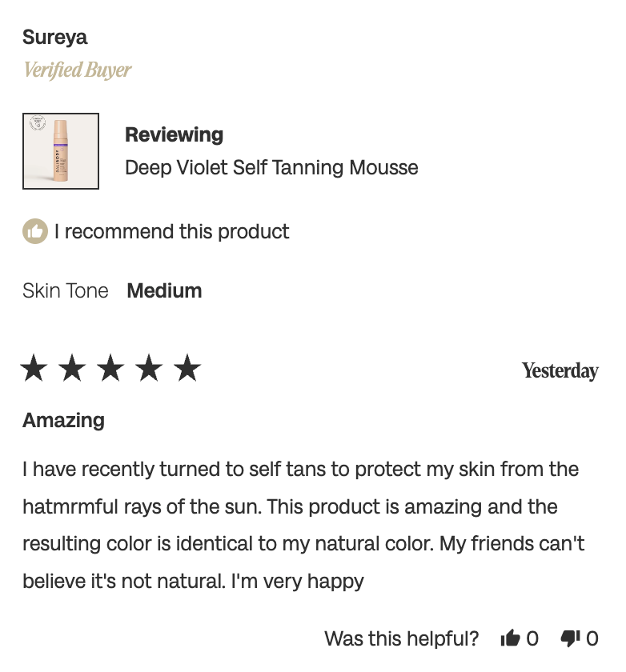Click the fourth rating star

[149, 368]
